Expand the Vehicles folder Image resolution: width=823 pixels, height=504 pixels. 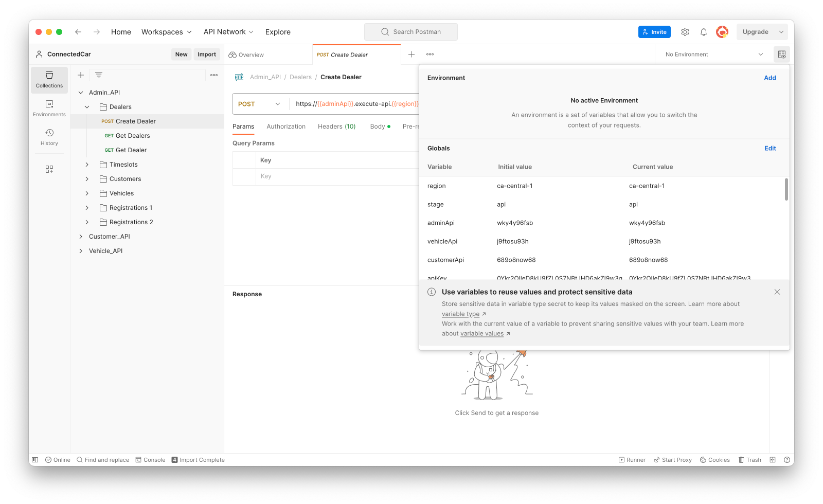[x=87, y=193]
